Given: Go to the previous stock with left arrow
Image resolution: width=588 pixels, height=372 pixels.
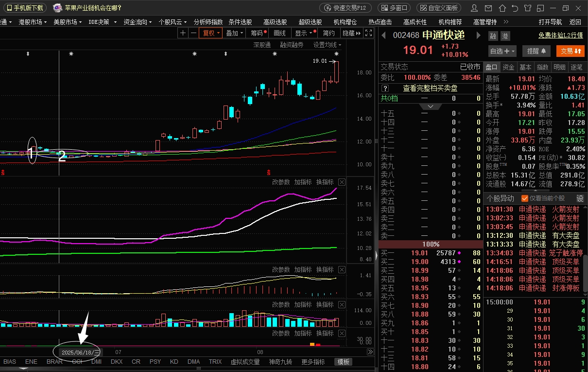Looking at the screenshot, I should tap(383, 35).
